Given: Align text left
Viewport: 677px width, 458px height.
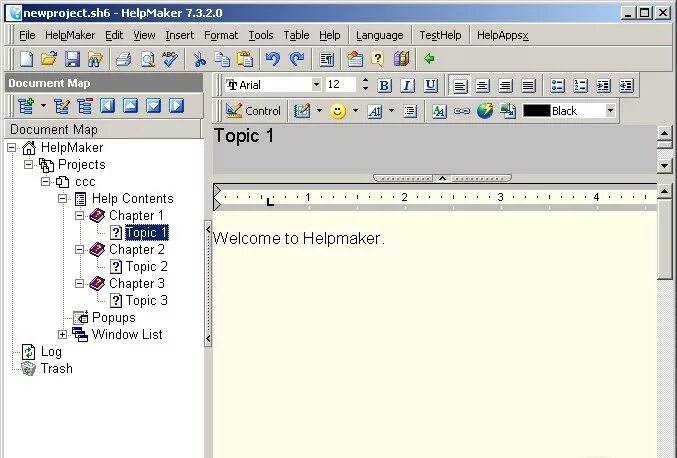Looking at the screenshot, I should [x=459, y=85].
